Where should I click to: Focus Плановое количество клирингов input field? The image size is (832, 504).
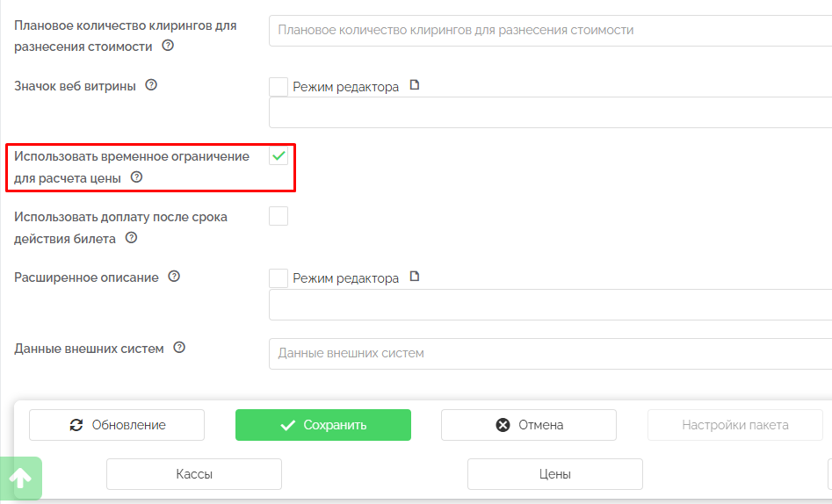coord(550,30)
